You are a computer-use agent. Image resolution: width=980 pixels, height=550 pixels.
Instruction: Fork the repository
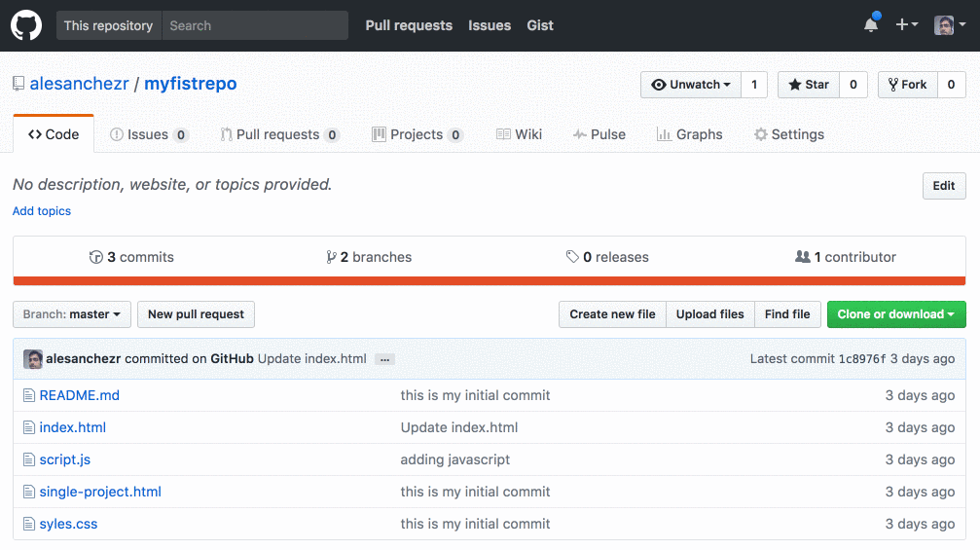point(908,85)
